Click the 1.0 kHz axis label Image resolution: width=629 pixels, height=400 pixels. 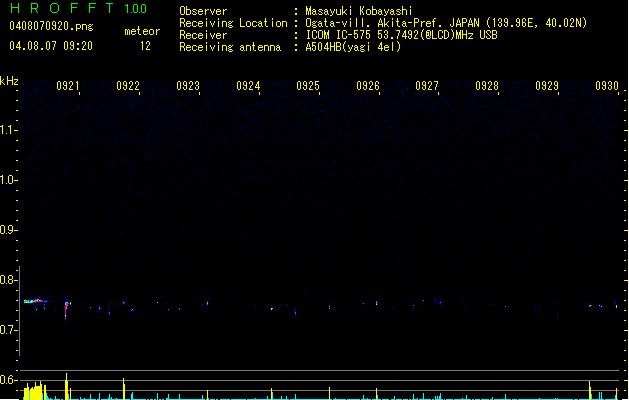(x=7, y=180)
